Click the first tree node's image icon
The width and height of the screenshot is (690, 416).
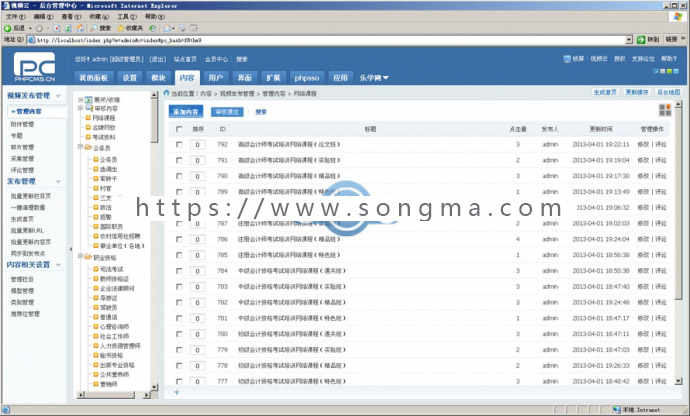click(88, 99)
